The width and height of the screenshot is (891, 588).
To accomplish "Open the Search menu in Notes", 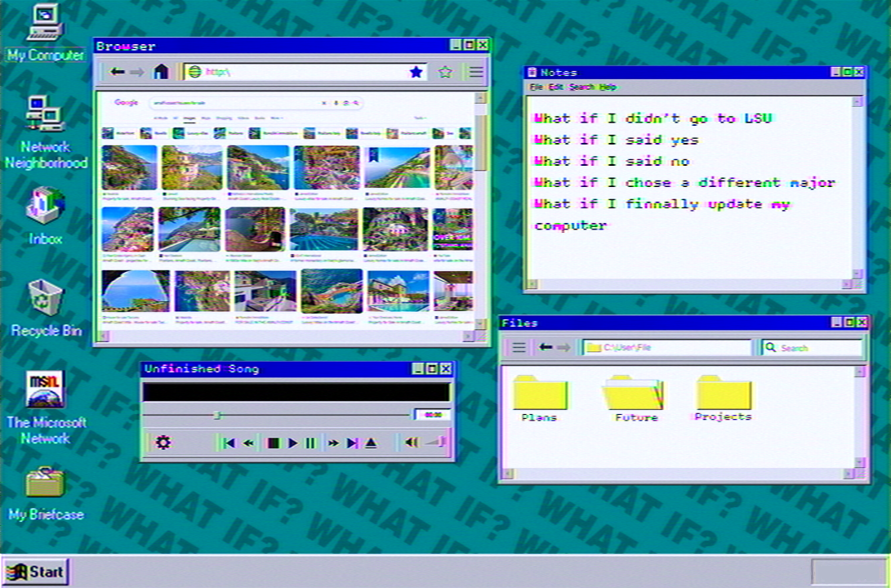I will [581, 87].
